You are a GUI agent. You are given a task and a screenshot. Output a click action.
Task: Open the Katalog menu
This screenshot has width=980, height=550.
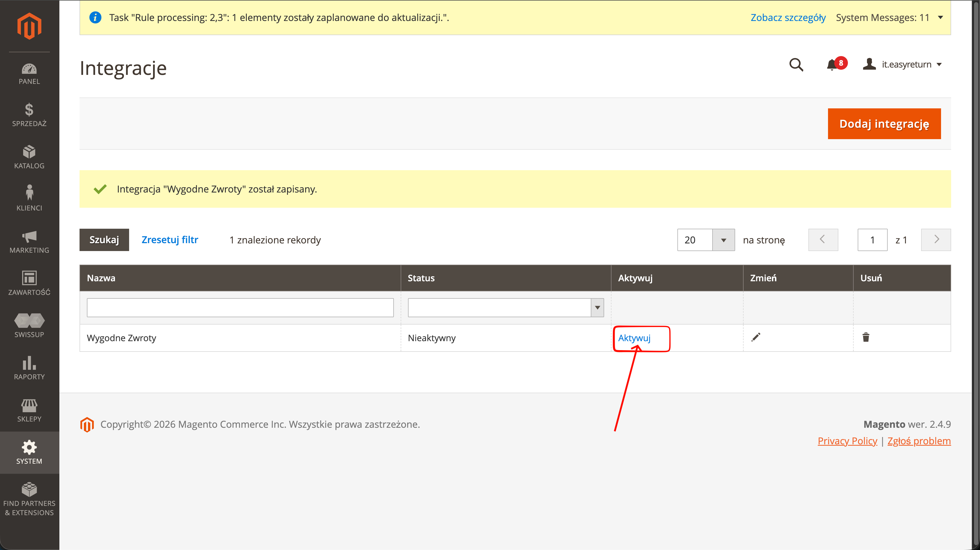point(29,157)
